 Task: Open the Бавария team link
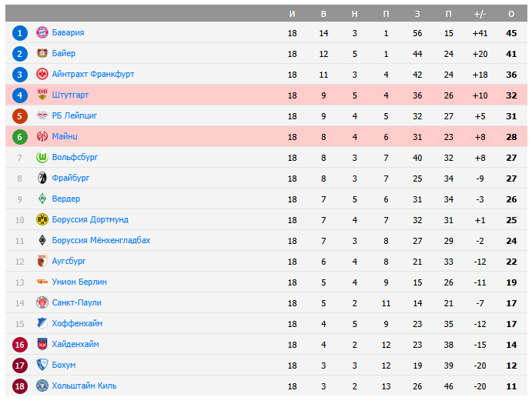click(69, 33)
